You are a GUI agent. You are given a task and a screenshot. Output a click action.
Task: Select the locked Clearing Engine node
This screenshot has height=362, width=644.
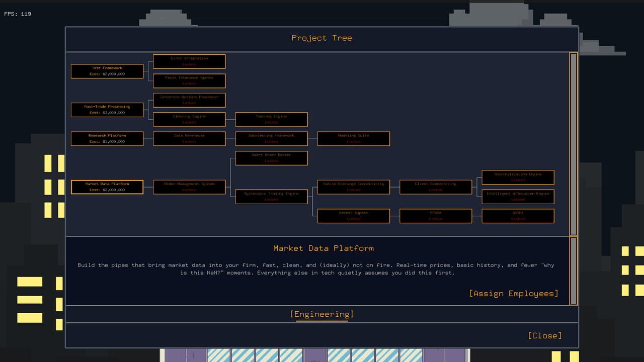[x=189, y=119]
